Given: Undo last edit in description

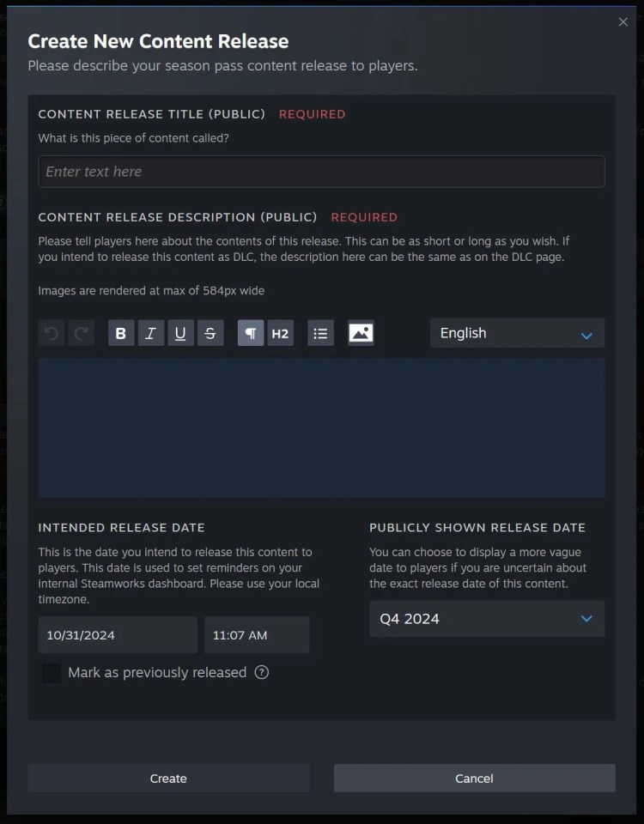Looking at the screenshot, I should tap(52, 333).
